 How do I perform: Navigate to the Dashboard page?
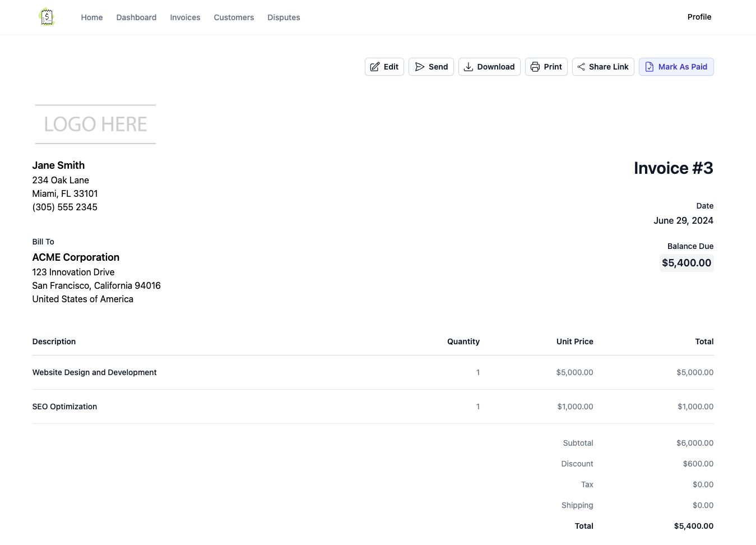pyautogui.click(x=136, y=17)
